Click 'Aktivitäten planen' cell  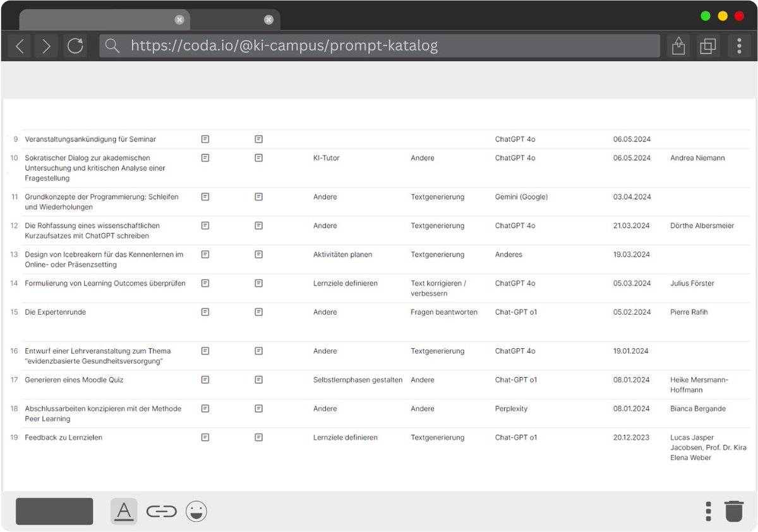tap(342, 255)
